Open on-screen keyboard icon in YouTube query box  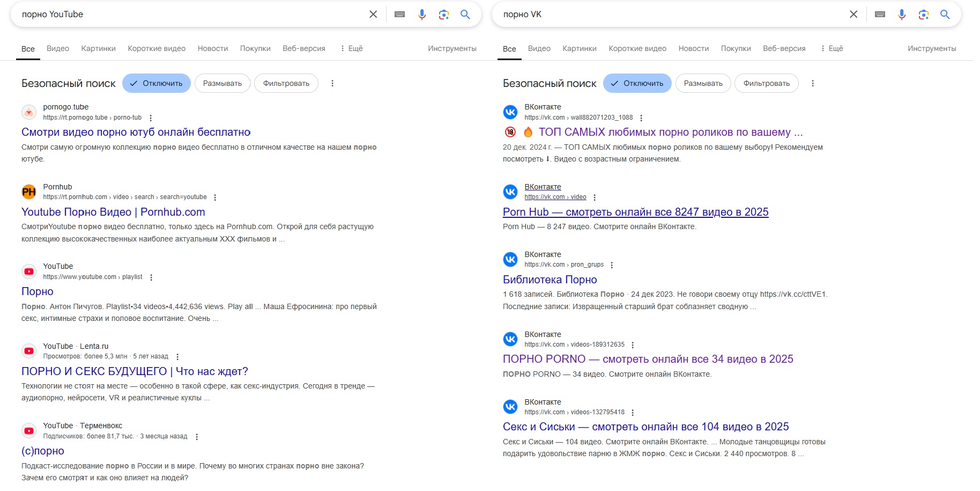[399, 14]
